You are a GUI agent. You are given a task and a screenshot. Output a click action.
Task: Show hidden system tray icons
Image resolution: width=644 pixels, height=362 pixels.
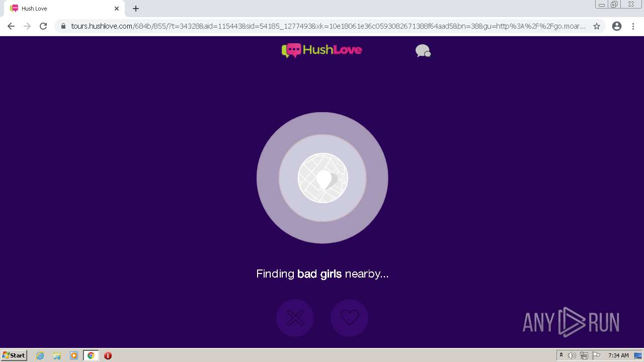pyautogui.click(x=561, y=355)
